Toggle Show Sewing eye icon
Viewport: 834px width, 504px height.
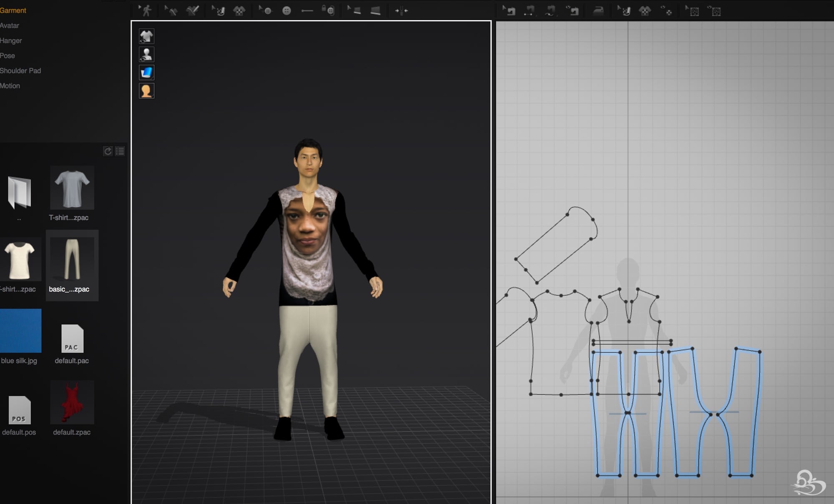572,11
